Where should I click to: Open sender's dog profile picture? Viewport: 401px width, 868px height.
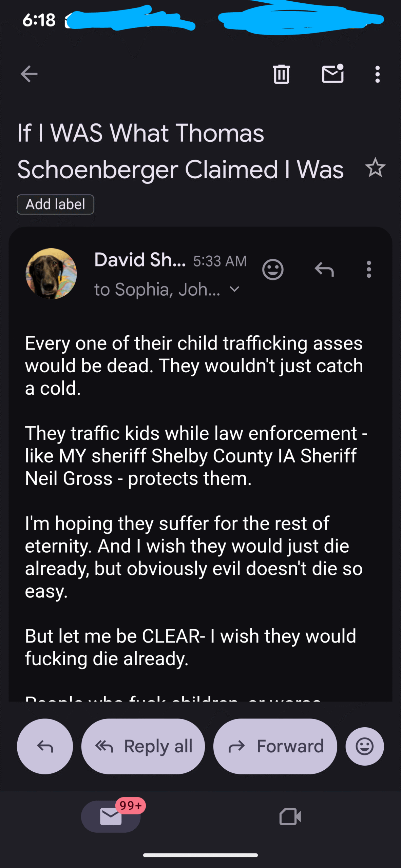pyautogui.click(x=51, y=273)
